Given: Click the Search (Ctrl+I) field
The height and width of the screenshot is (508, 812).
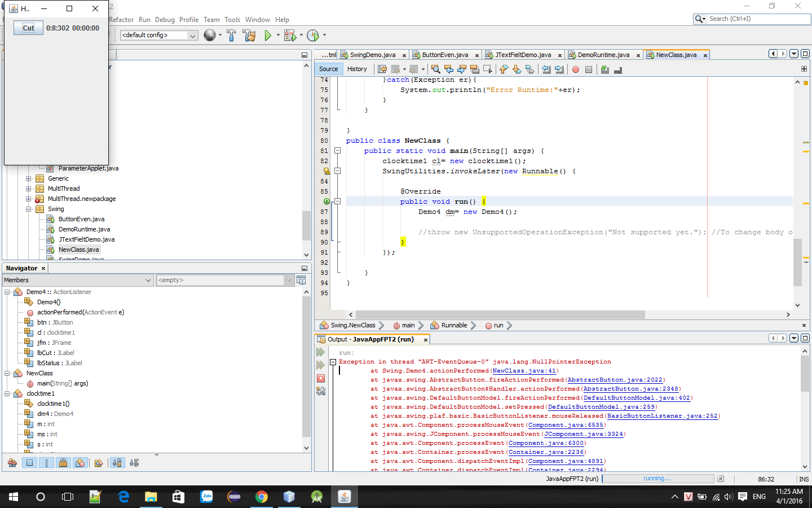Looking at the screenshot, I should point(756,19).
